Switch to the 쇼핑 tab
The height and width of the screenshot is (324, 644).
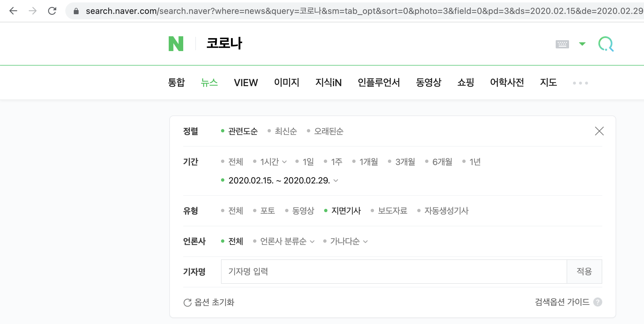466,83
